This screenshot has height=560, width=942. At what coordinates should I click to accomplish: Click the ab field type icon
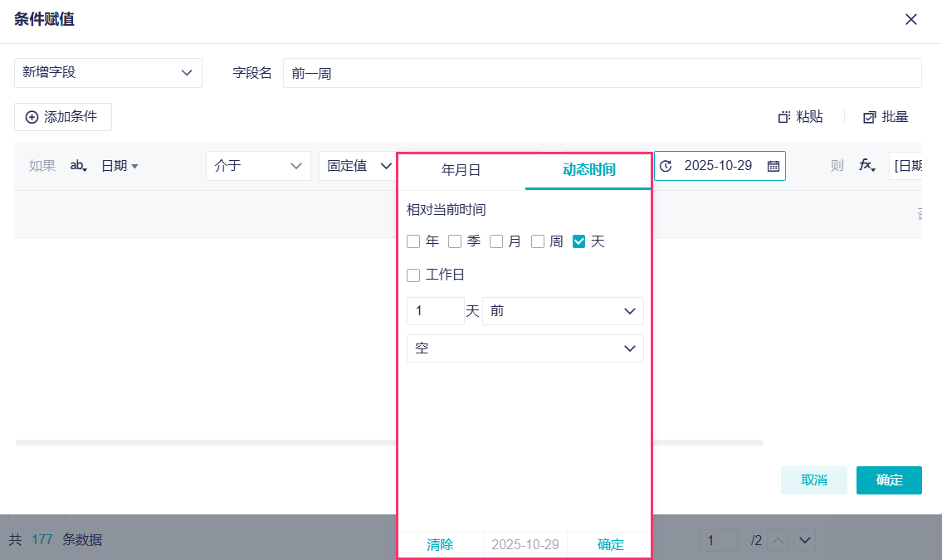78,166
